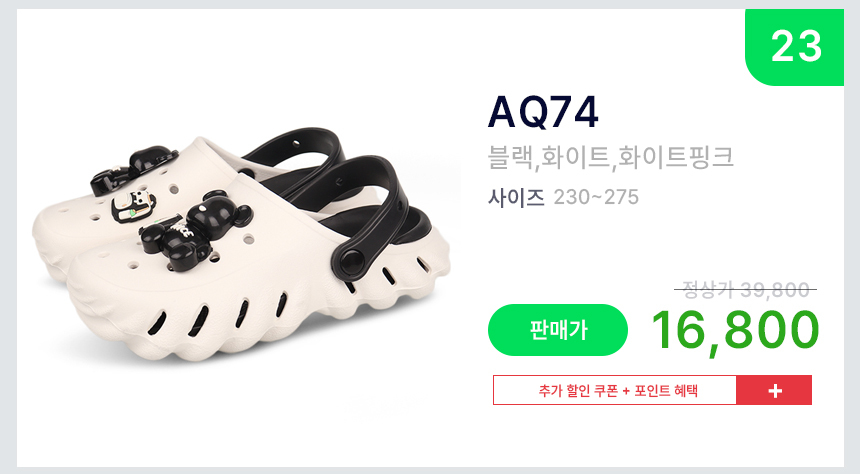Screen dimensions: 860x474
Task: Click the crossed-out 정상가 39,800 price
Action: coord(745,290)
